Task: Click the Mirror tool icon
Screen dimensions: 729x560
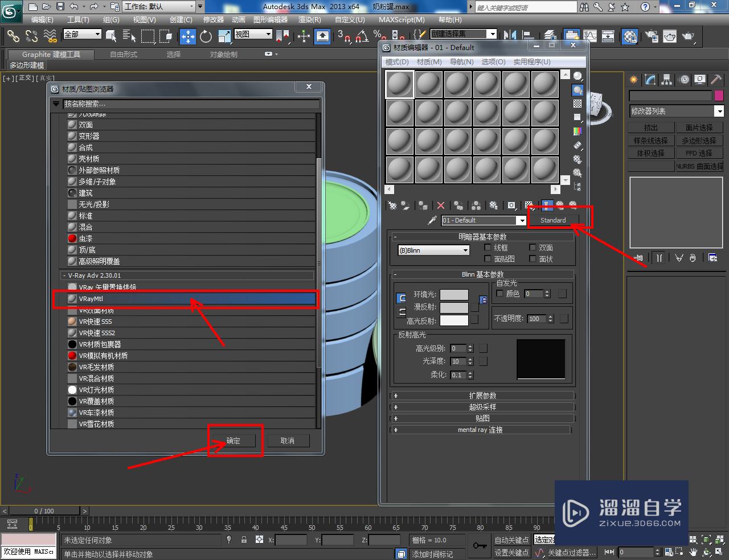Action: (x=510, y=36)
